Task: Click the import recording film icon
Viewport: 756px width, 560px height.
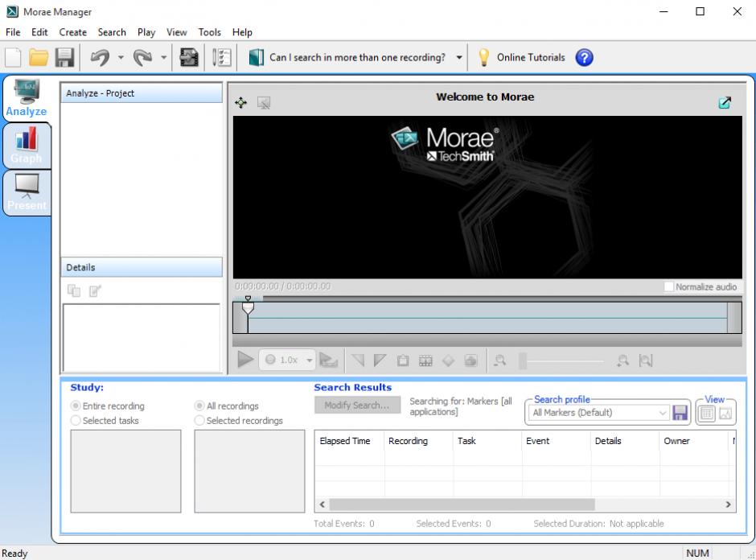Action: [188, 57]
